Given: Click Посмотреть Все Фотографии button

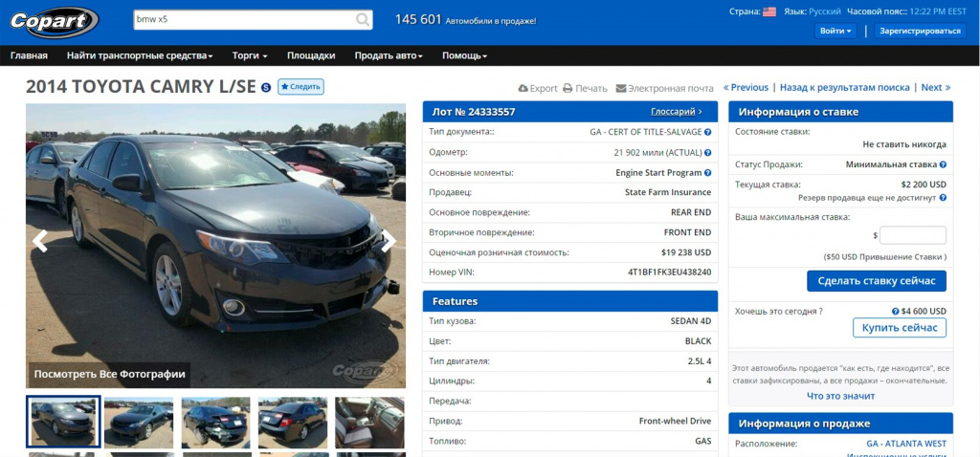Looking at the screenshot, I should pos(109,375).
